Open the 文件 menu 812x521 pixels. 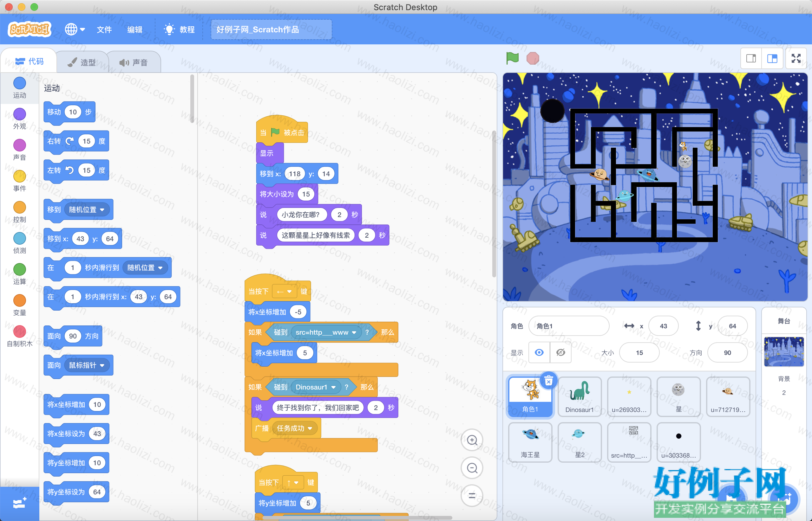[x=104, y=29]
